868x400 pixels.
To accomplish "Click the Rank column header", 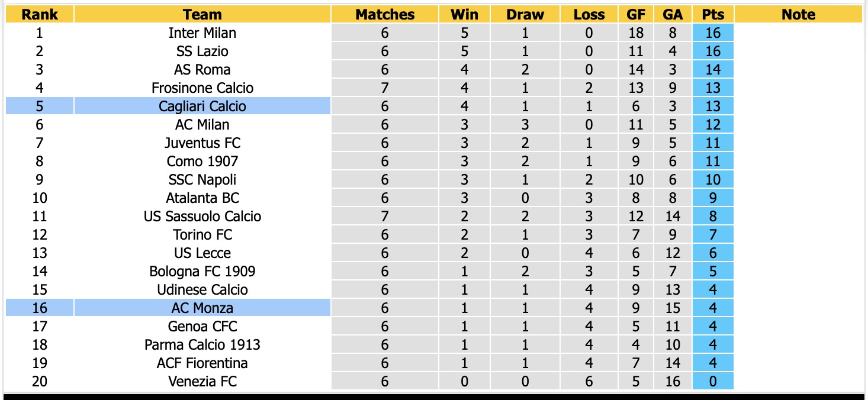I will (40, 14).
